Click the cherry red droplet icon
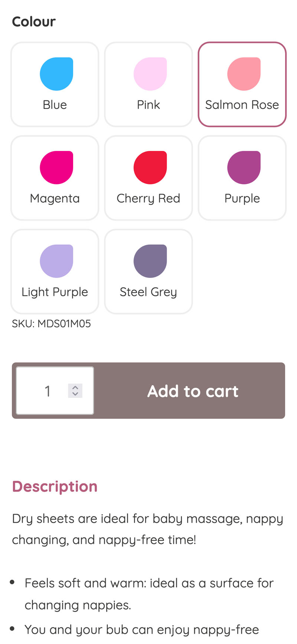Viewport: 297px width, 644px height. point(150,168)
